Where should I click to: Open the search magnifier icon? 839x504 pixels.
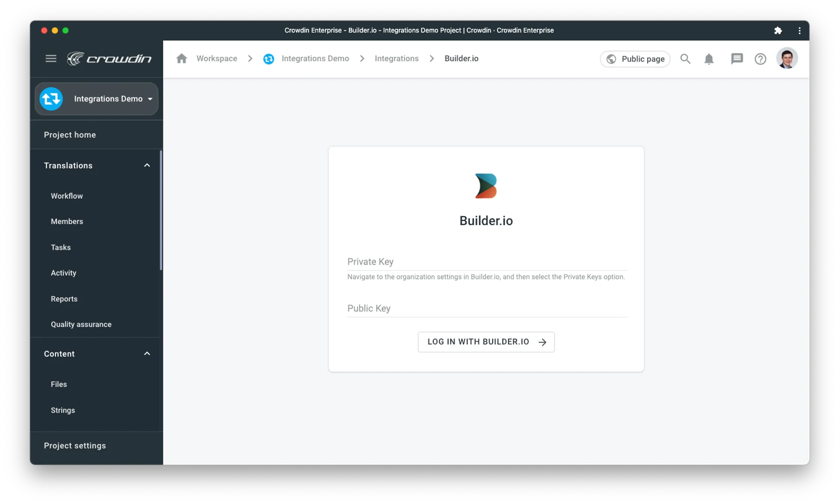coord(685,59)
